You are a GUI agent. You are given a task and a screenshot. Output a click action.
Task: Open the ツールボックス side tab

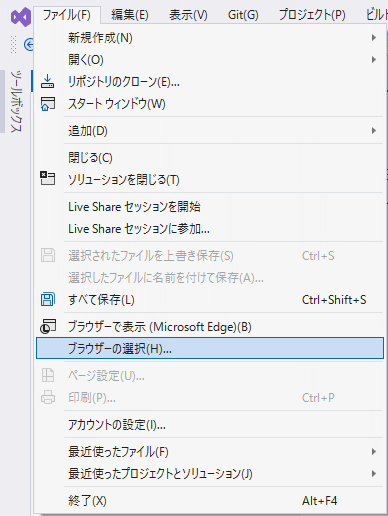coord(16,101)
